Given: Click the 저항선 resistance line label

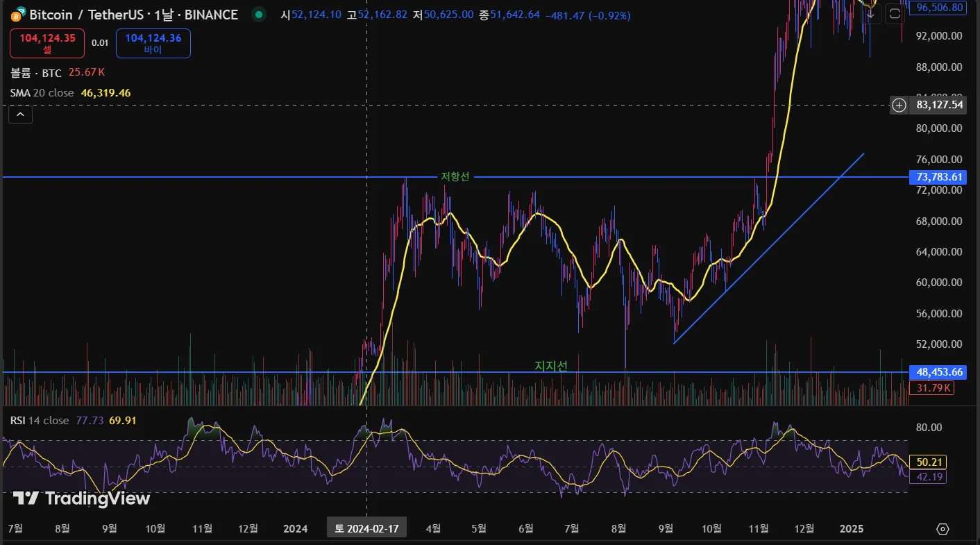Looking at the screenshot, I should click(455, 177).
